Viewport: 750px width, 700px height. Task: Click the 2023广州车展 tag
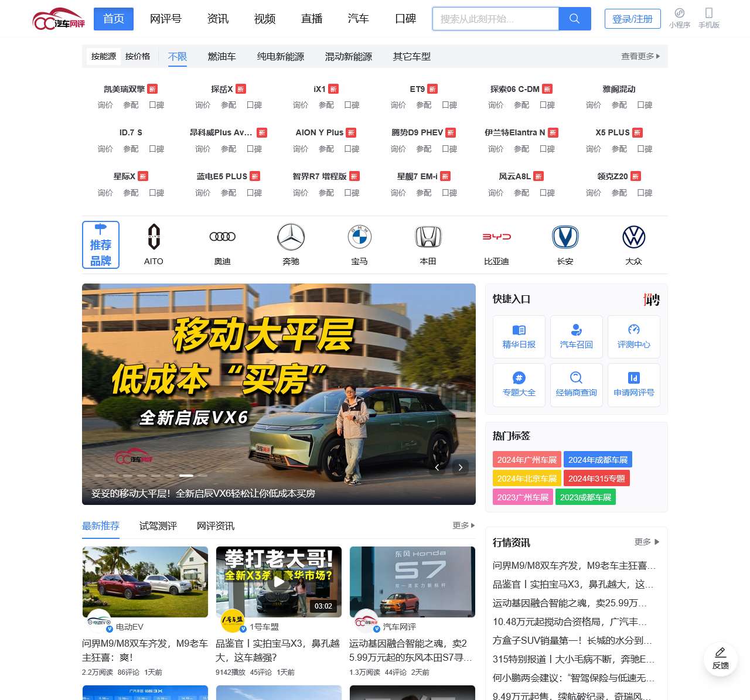(x=523, y=497)
